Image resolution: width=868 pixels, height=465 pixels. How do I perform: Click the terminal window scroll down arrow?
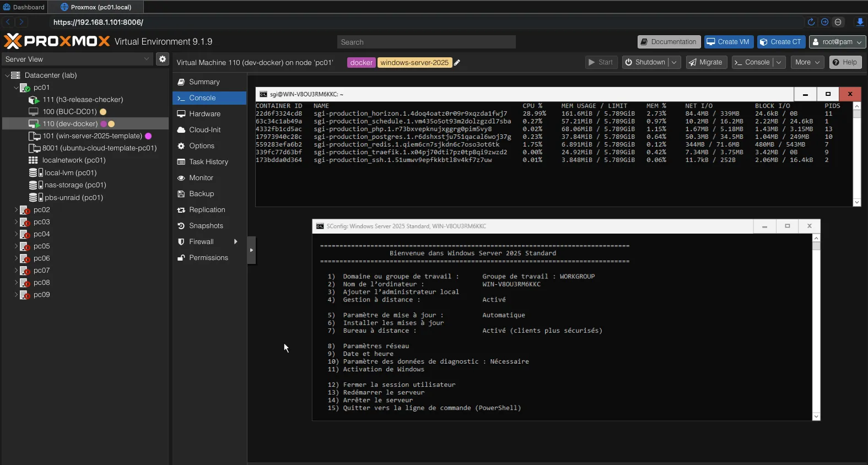(x=857, y=203)
